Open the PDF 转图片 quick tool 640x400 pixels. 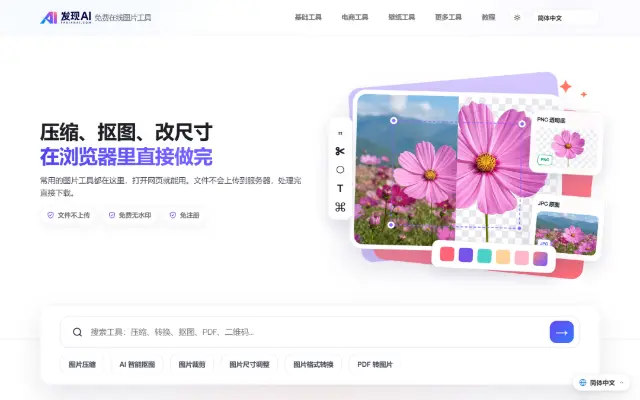tap(375, 364)
